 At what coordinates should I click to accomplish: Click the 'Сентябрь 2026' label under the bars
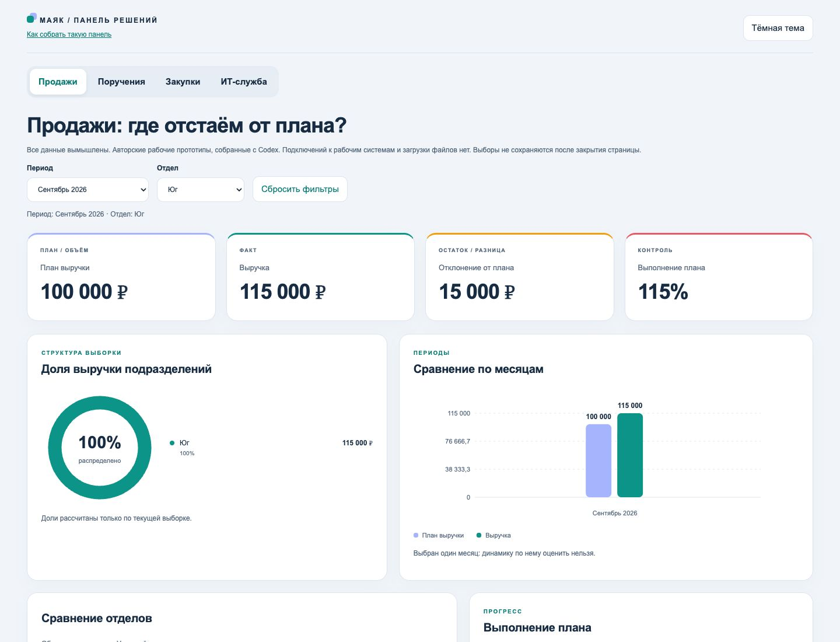[x=615, y=513]
